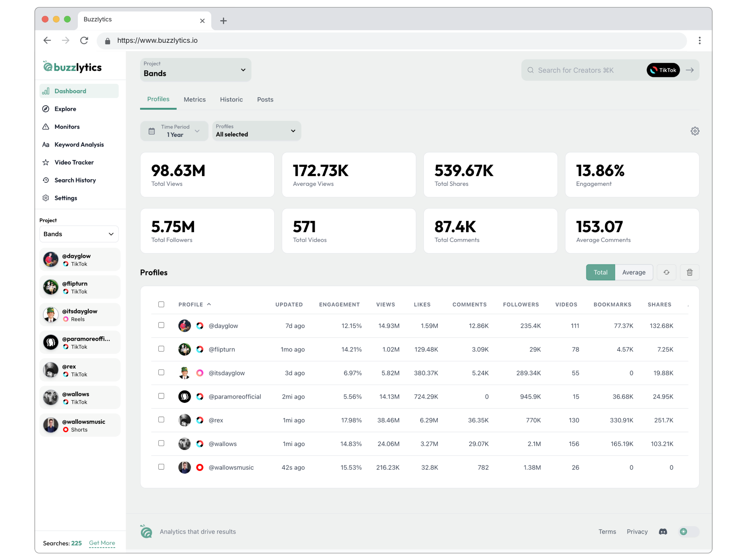Open the @paramoreoffi... sidebar profile card
747x560 pixels.
[80, 342]
